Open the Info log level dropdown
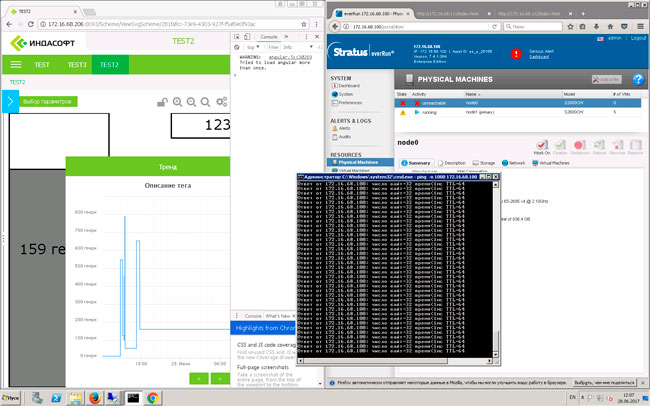Image resolution: width=650 pixels, height=406 pixels. [x=298, y=47]
